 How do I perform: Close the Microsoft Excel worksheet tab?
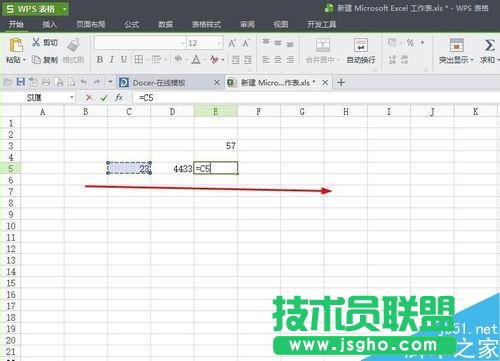pos(325,83)
